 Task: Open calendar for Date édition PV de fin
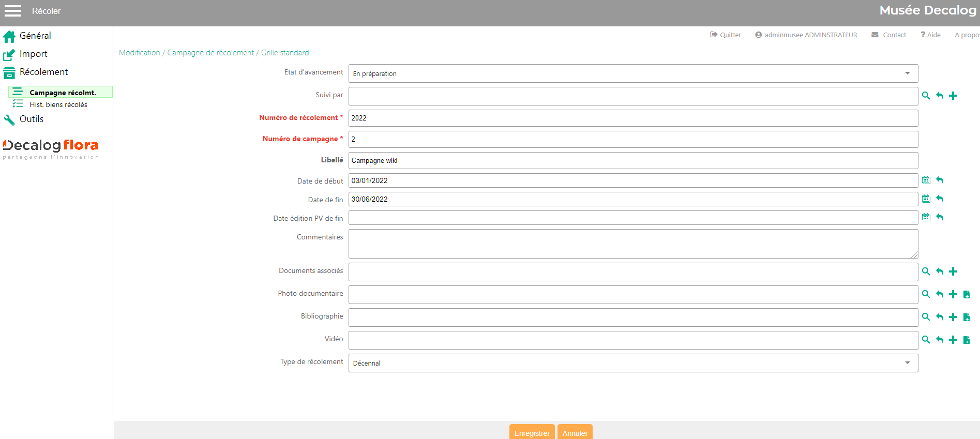point(926,218)
